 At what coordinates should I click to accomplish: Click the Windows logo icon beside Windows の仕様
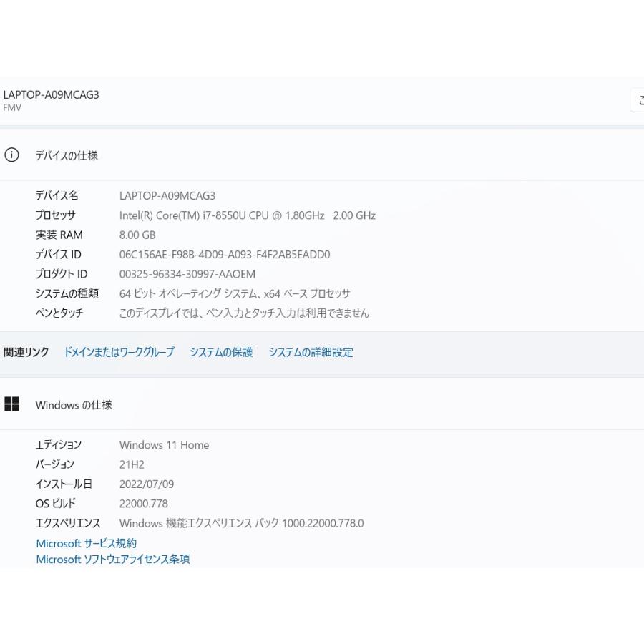point(11,404)
